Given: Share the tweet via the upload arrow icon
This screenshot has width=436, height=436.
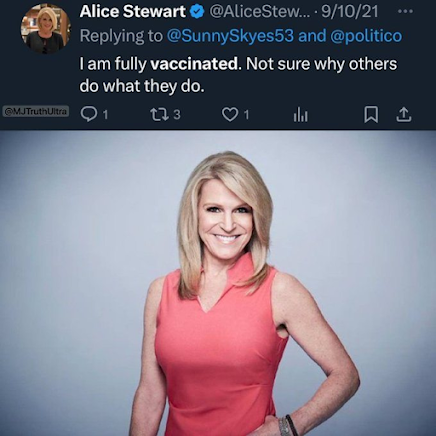Looking at the screenshot, I should pyautogui.click(x=403, y=115).
